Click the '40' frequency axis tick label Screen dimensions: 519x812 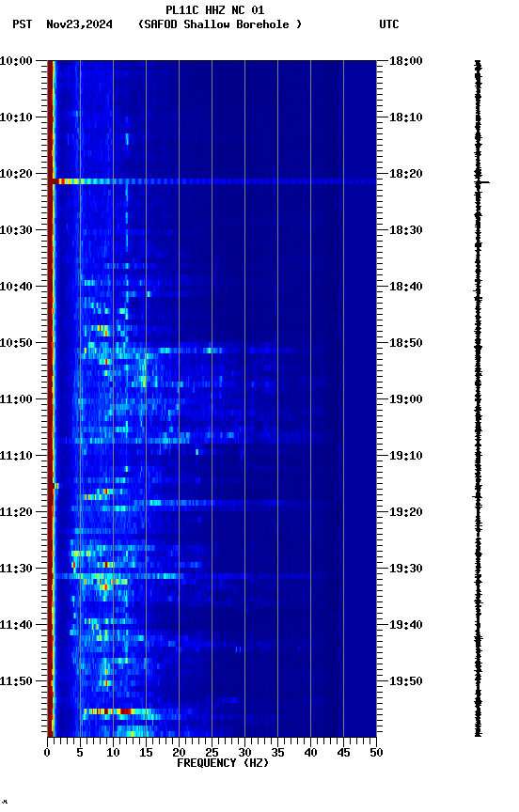[310, 753]
